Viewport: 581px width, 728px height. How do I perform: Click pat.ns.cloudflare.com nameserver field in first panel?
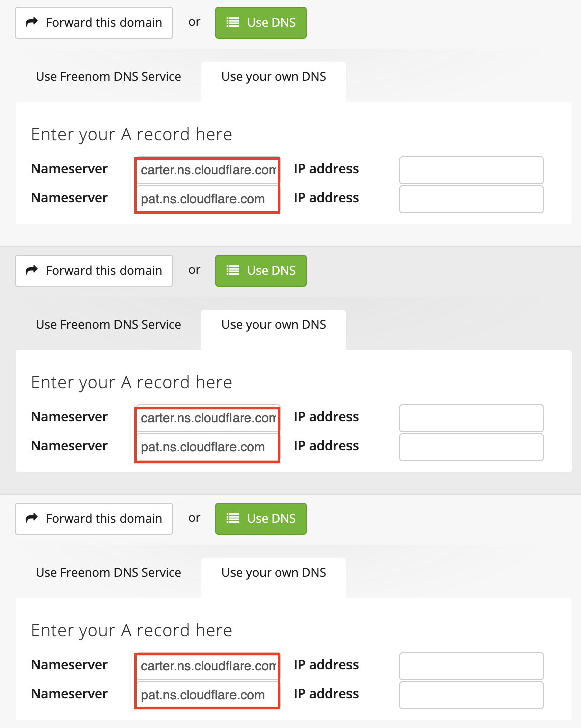tap(207, 199)
